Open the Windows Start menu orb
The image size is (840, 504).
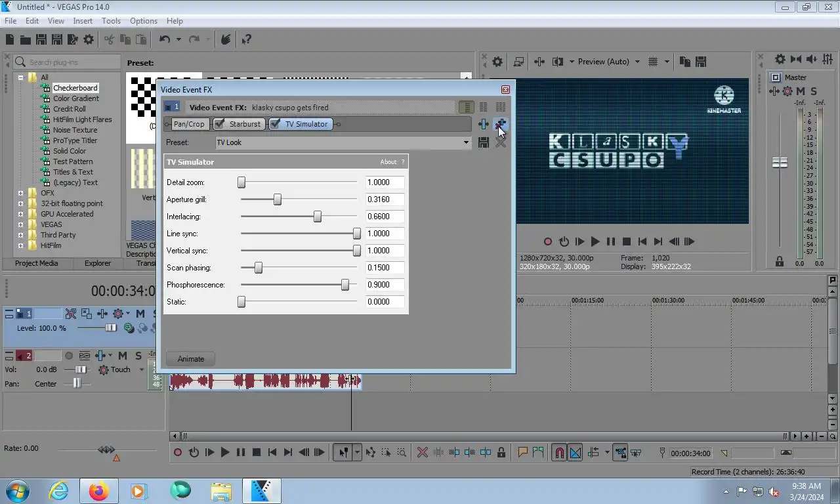coord(18,490)
